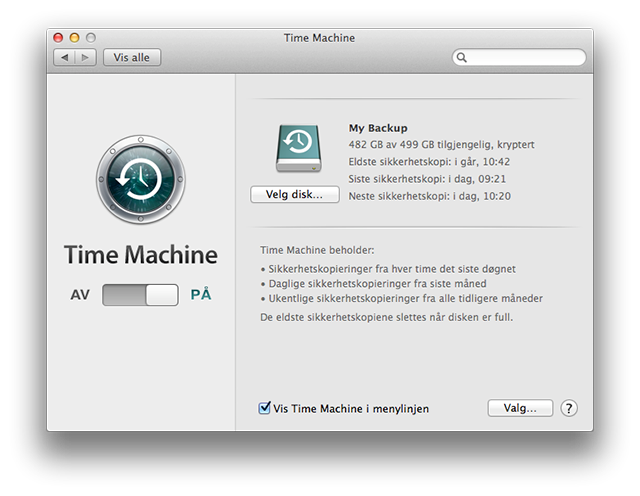Image resolution: width=640 pixels, height=496 pixels.
Task: Click Neste sikkerhetskopi: i dag, 10:20
Action: [429, 196]
